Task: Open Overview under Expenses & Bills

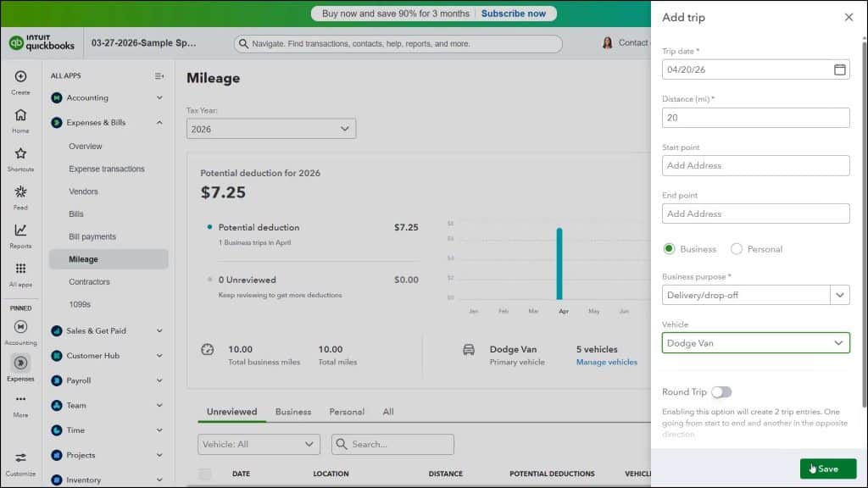Action: coord(86,147)
